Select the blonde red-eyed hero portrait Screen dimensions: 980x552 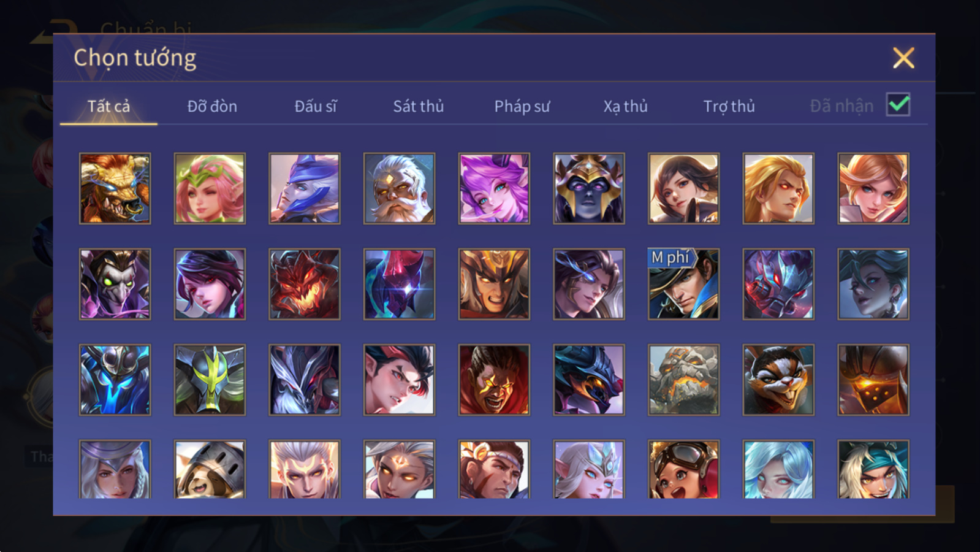(x=778, y=188)
